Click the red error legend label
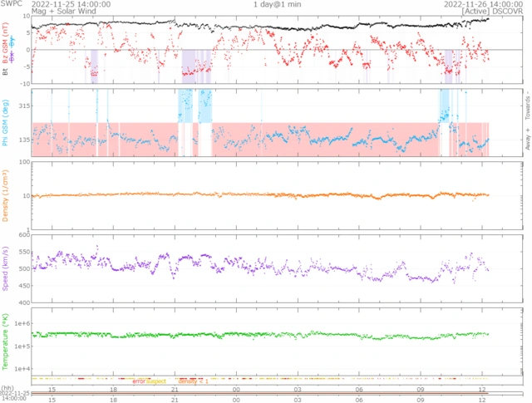 pos(139,381)
